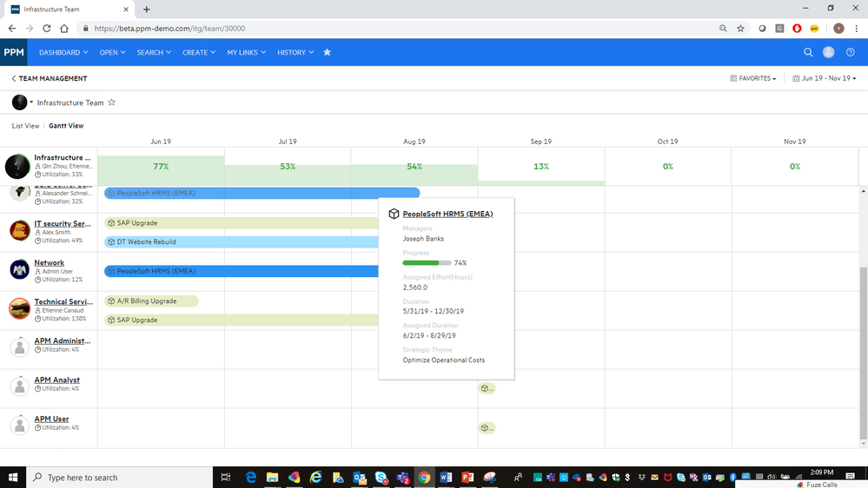Viewport: 868px width, 488px height.
Task: Click the DT Website Rebuild Gantt bar
Action: tap(242, 241)
